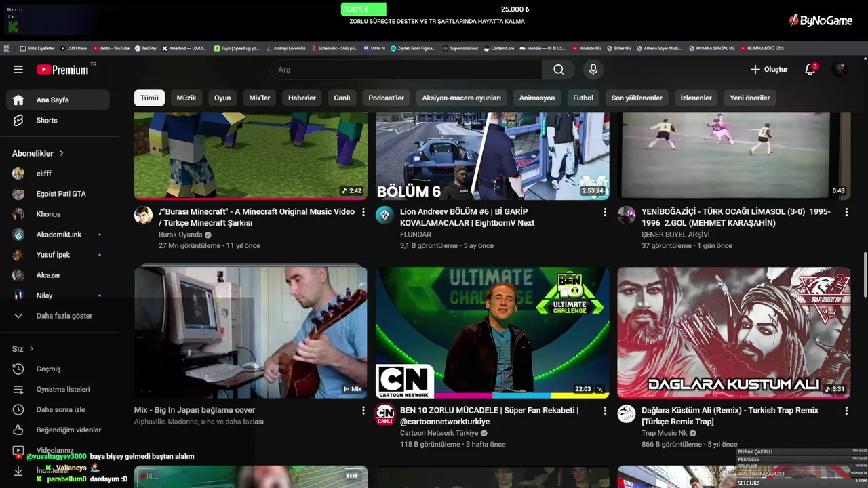This screenshot has height=488, width=868.
Task: Open browser apps grid icon
Action: tap(7, 48)
